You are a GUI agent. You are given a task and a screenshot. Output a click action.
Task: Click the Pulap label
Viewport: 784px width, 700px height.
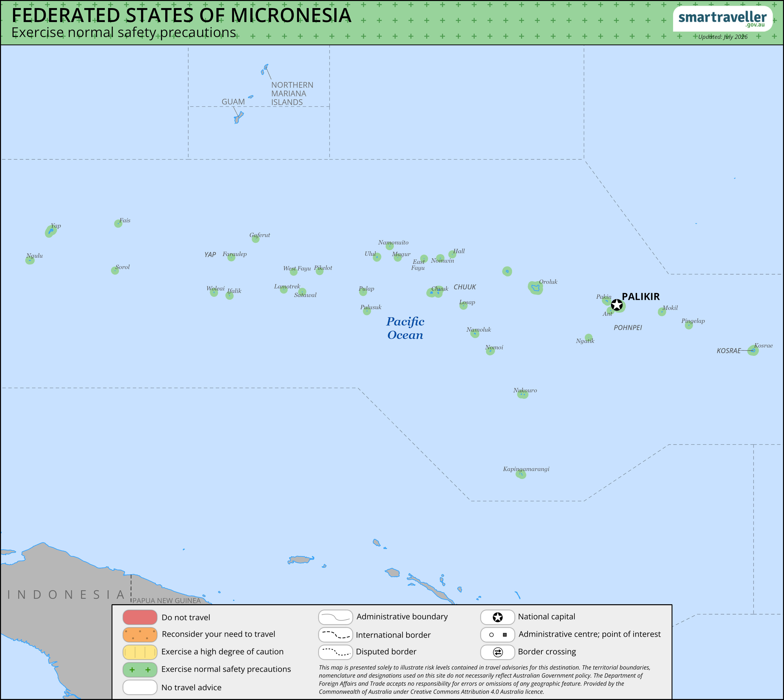coord(366,289)
